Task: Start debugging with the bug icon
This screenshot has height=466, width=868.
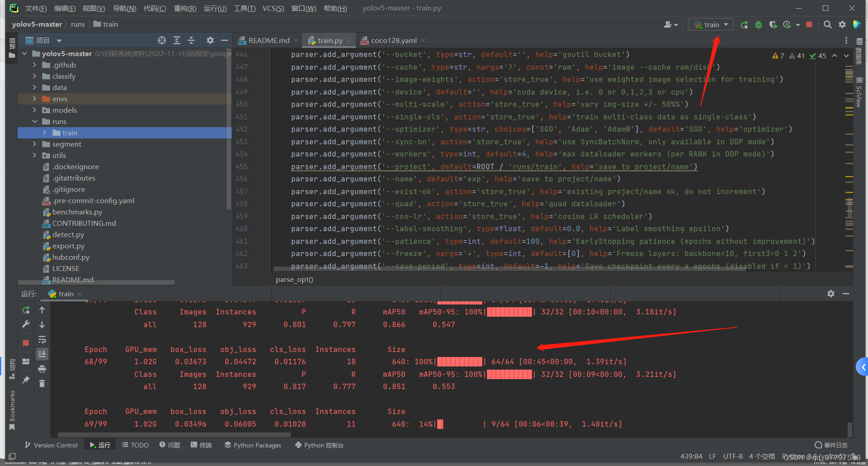Action: coord(759,24)
